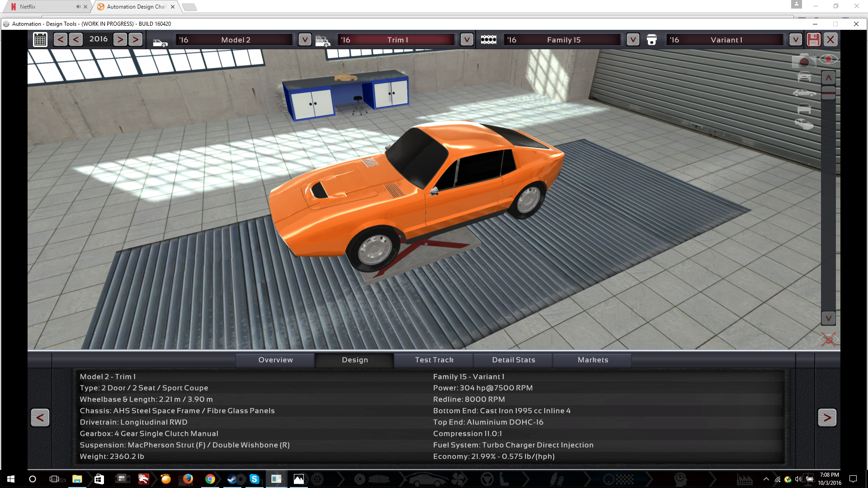Open File Explorer from taskbar

click(77, 479)
